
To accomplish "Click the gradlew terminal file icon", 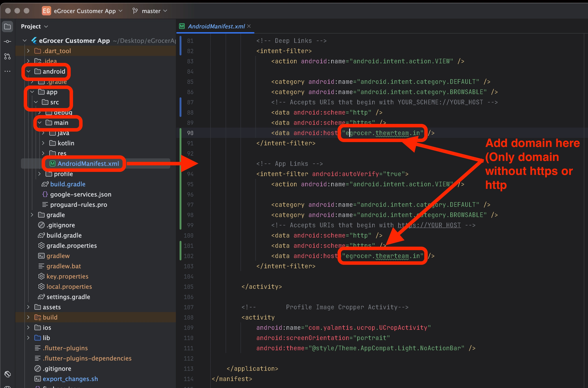I will click(x=41, y=256).
